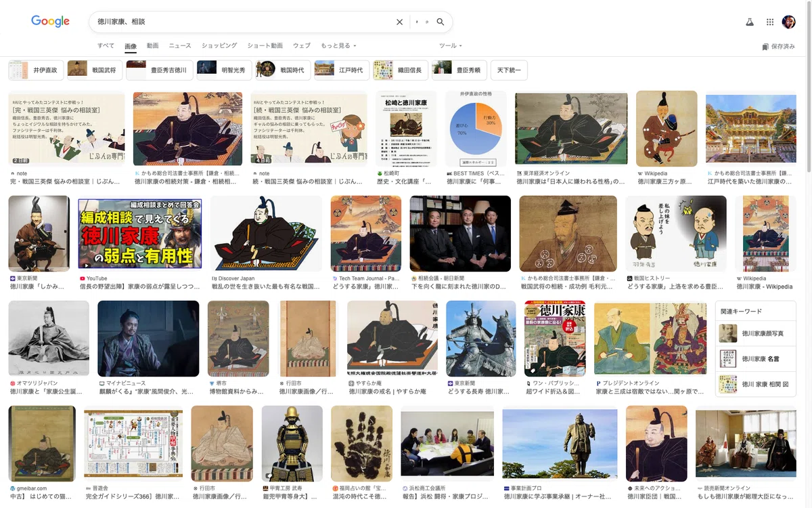The height and width of the screenshot is (508, 812).
Task: Click the gmeibar.com source label
Action: point(28,488)
